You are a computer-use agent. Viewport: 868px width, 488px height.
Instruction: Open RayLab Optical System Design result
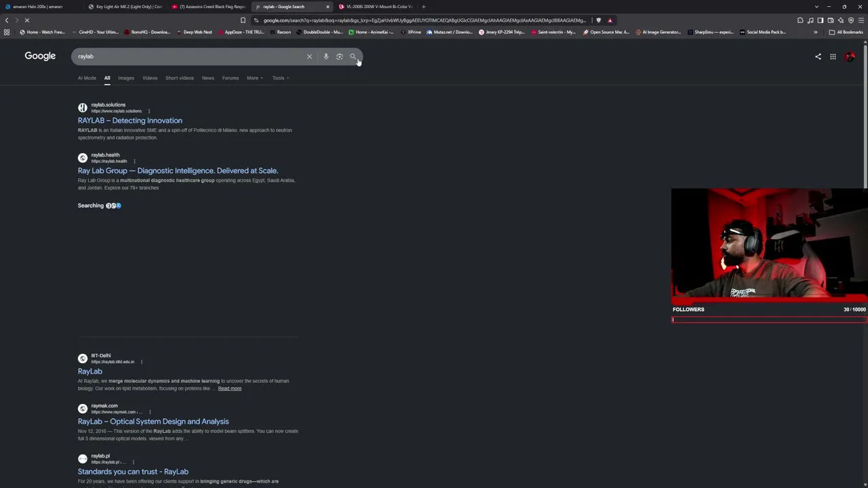point(153,422)
